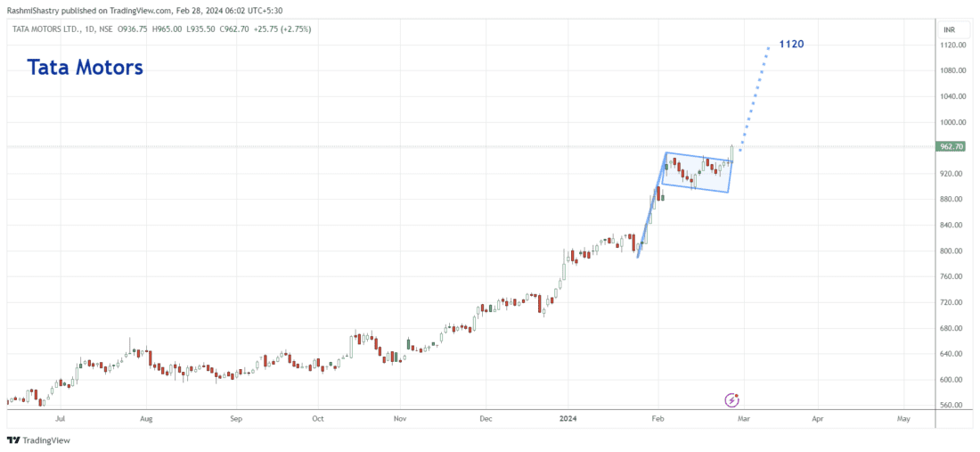Click the Oct label on time axis
Screen dimensions: 980x452
point(318,416)
